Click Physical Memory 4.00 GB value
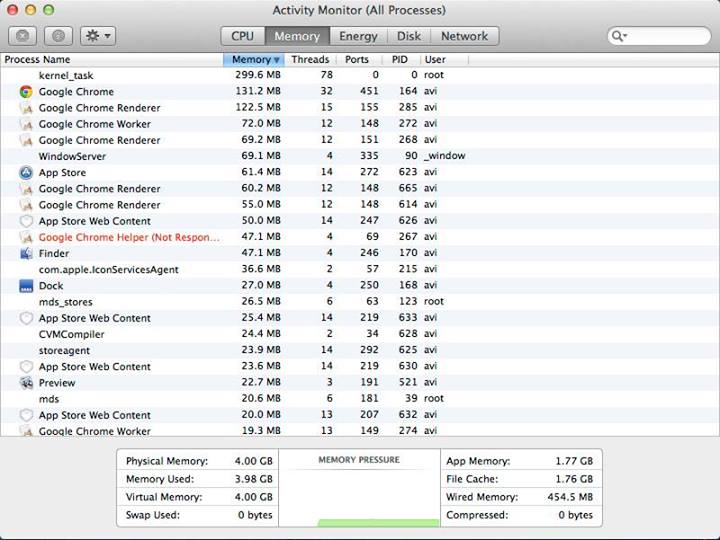 tap(253, 461)
